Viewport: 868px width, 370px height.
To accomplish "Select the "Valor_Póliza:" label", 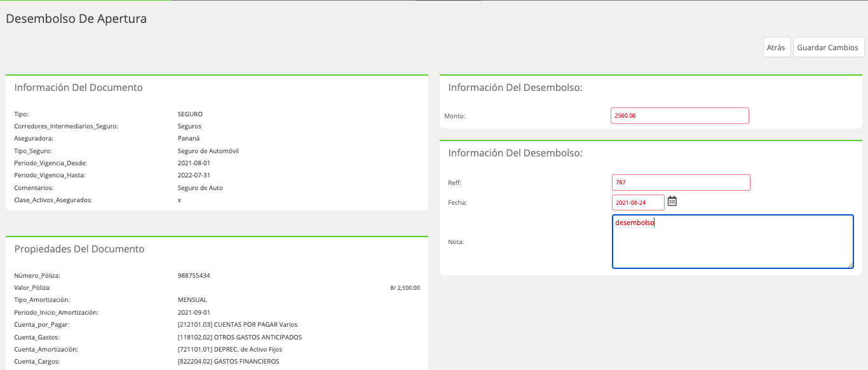I will point(32,288).
